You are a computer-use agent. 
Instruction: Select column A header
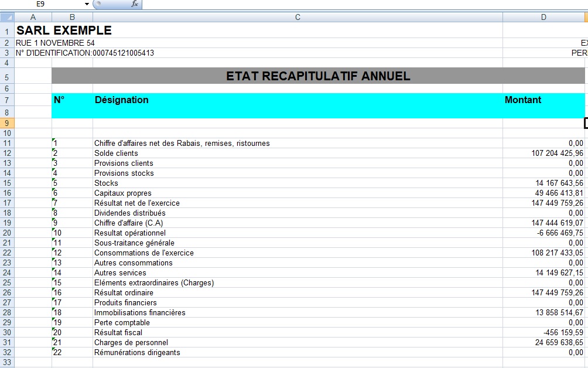pos(33,18)
